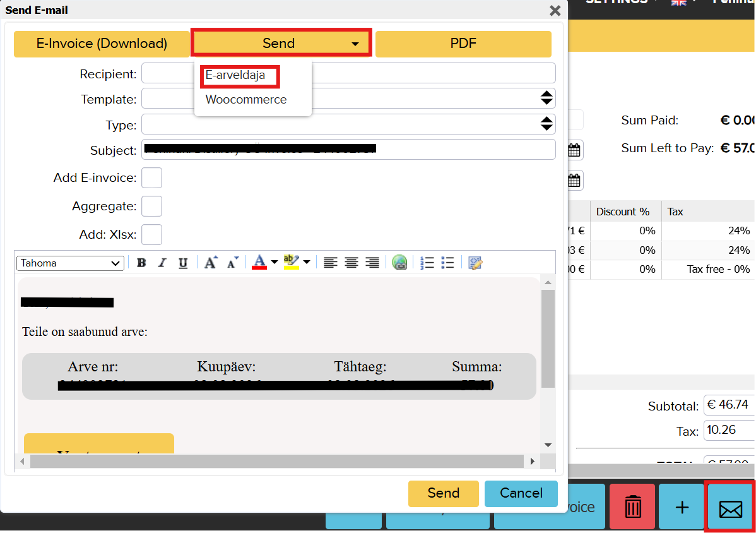Underline the selected email text
756x533 pixels.
tap(182, 263)
